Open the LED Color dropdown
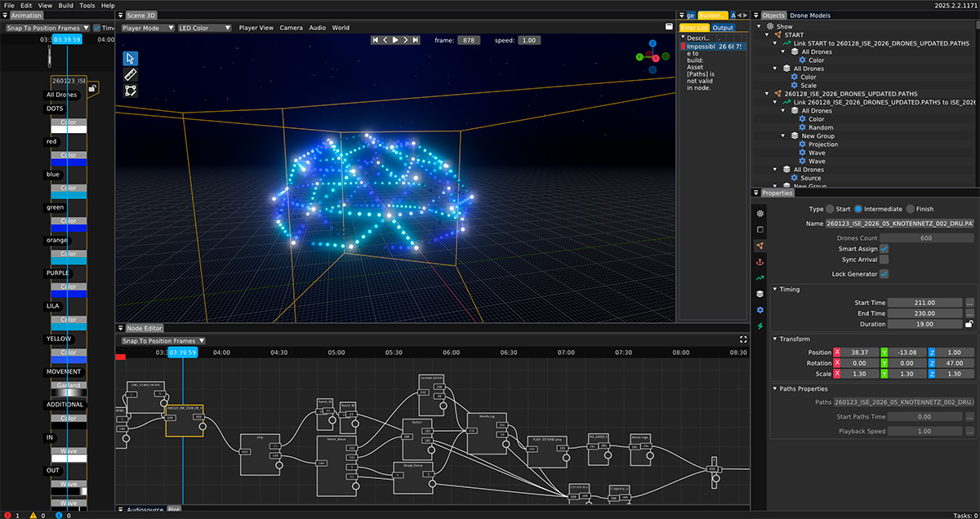This screenshot has height=519, width=980. coord(204,28)
